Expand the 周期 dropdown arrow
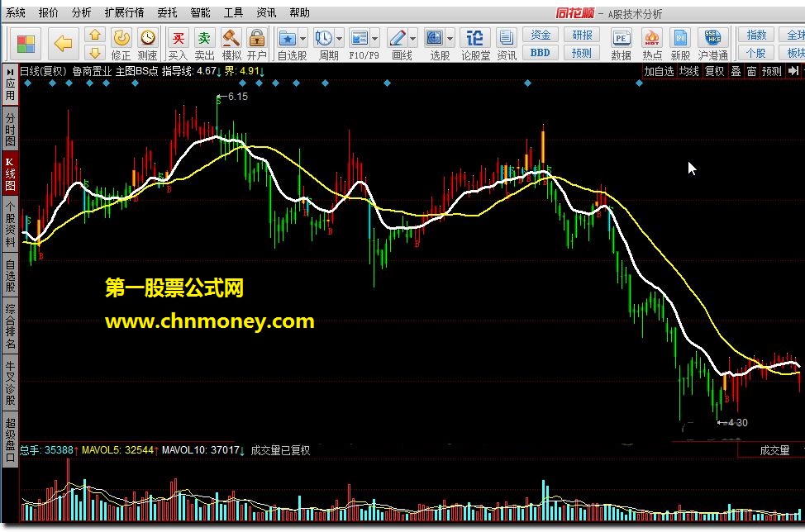Screen dimensions: 805x532 (x=339, y=39)
